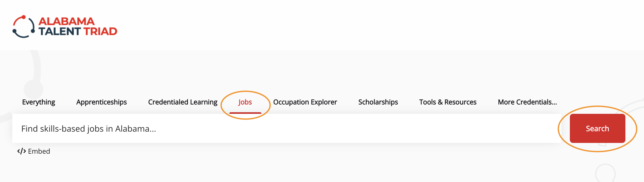Click the red ALABAMA word in the logo
The width and height of the screenshot is (644, 182).
point(67,21)
